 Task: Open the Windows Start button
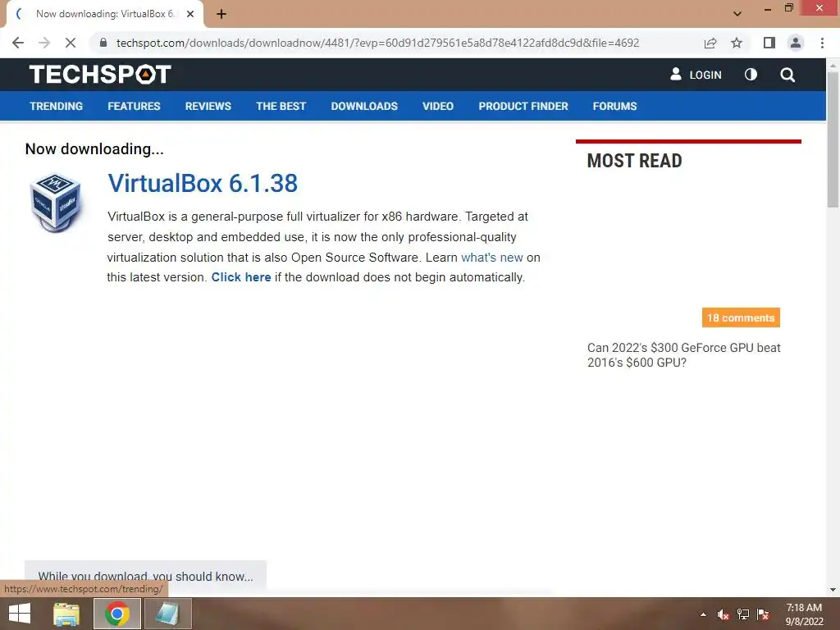20,614
